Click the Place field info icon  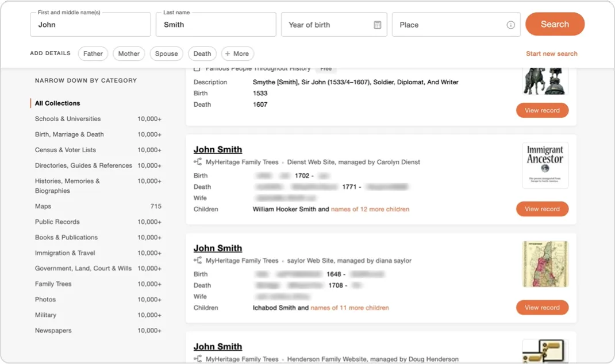click(510, 25)
